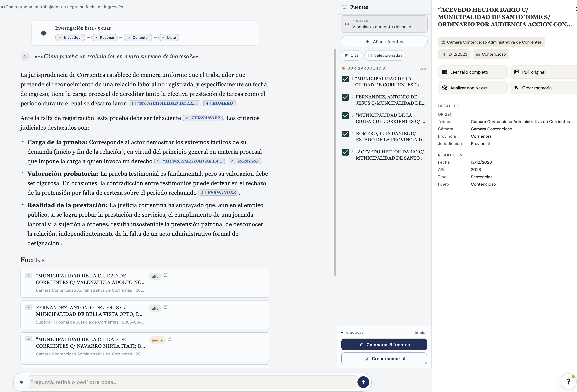Click the sort icon in Cita chip
This screenshot has height=392, width=577.
346,55
